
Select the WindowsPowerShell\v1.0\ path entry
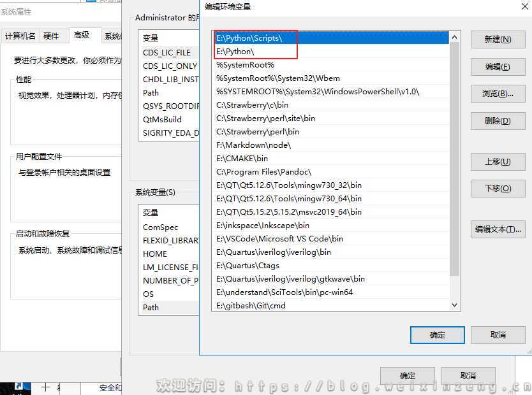click(x=331, y=92)
